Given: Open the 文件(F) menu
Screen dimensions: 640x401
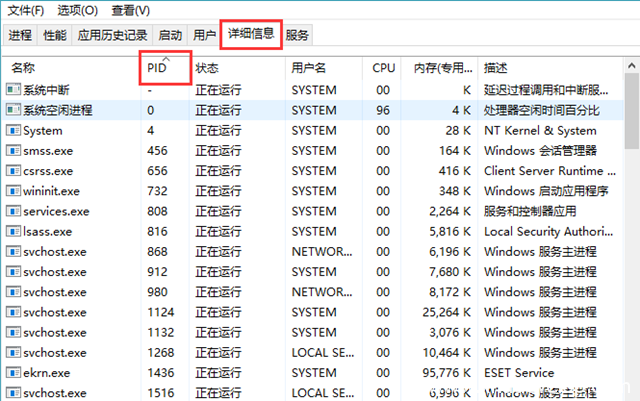Looking at the screenshot, I should tap(26, 11).
